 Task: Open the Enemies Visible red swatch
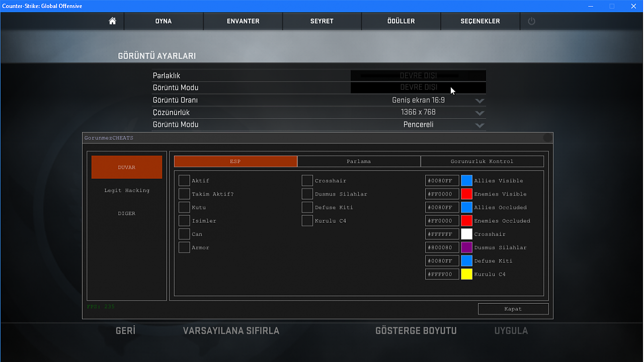point(467,194)
